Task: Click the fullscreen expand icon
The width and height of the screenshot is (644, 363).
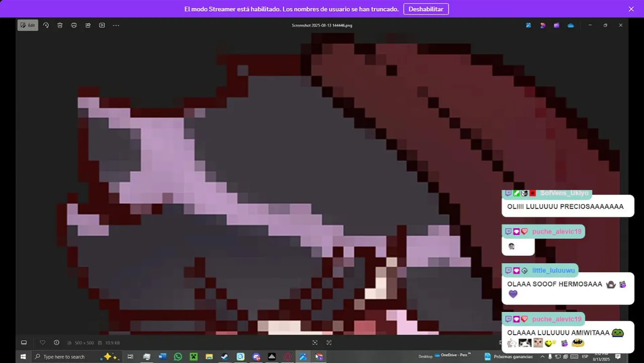Action: (329, 343)
